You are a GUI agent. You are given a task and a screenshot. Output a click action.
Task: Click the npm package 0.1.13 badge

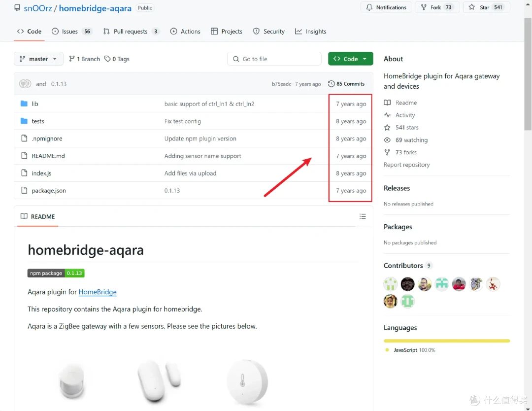[56, 273]
